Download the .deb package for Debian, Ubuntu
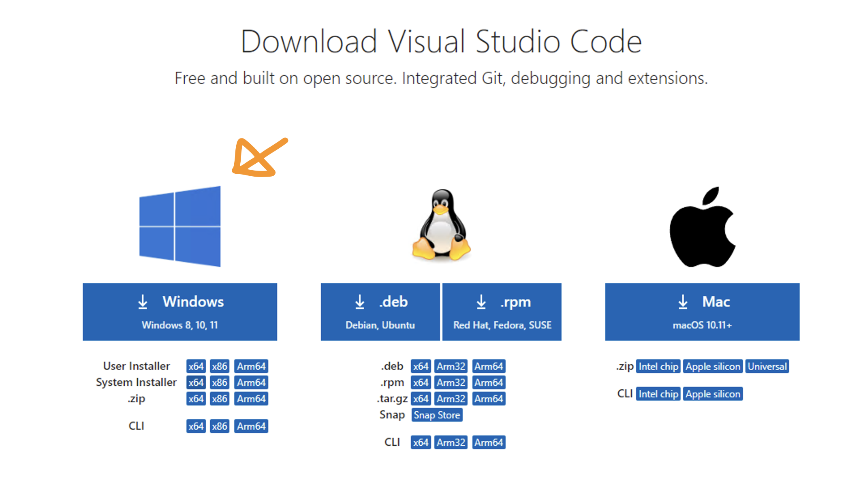This screenshot has width=863, height=504. coord(380,312)
